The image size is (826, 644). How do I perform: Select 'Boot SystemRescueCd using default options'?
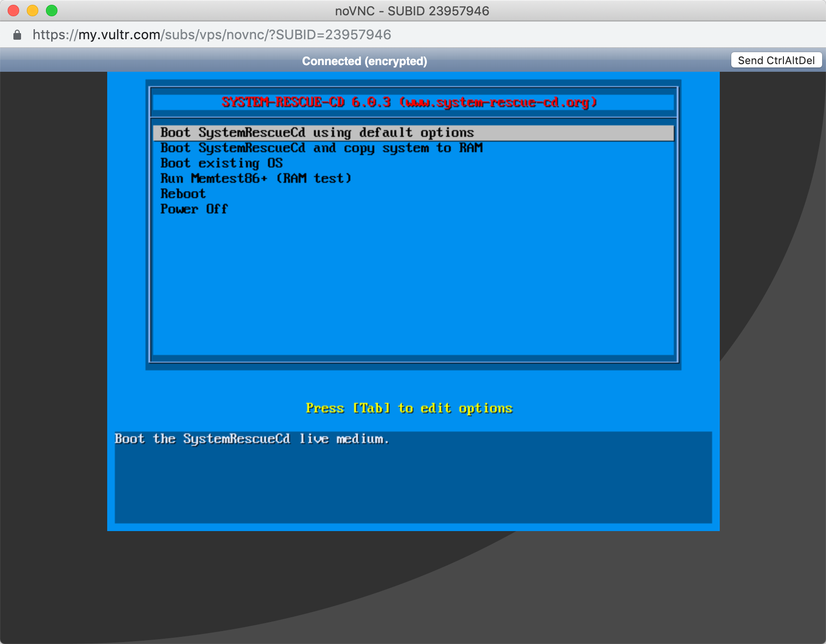point(413,133)
